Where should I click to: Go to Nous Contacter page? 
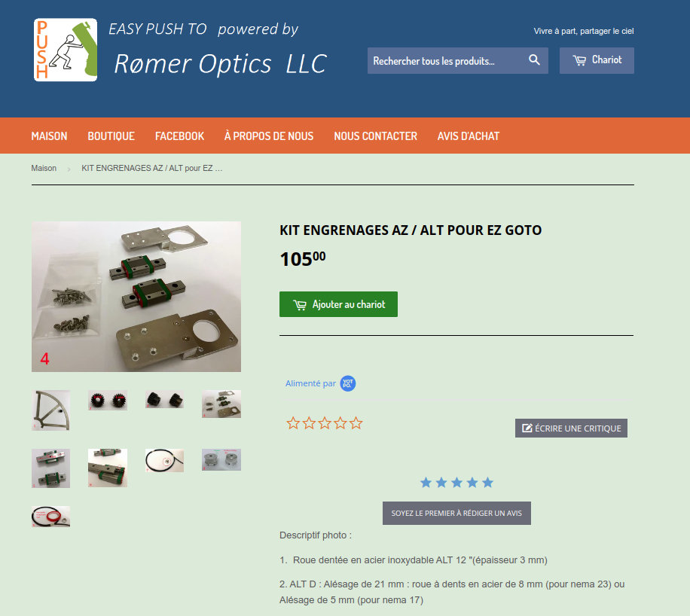tap(375, 136)
